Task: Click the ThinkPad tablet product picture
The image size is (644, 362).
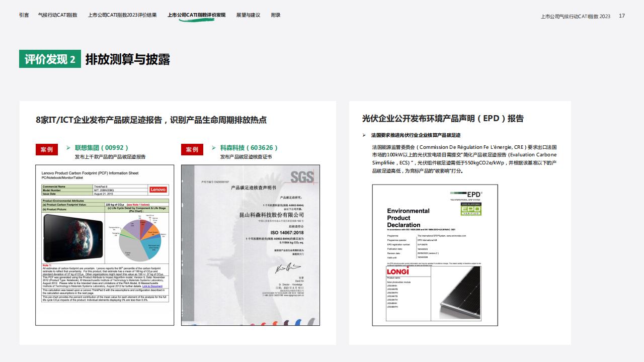Action: (x=73, y=238)
